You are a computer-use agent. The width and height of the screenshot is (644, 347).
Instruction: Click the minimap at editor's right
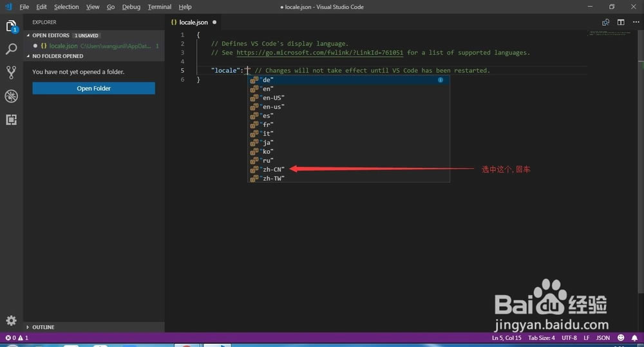point(610,33)
